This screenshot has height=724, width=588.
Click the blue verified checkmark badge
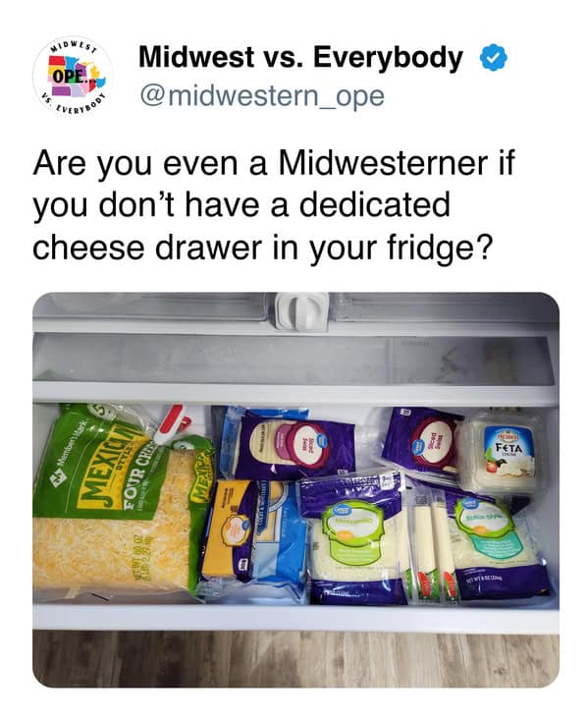(x=494, y=58)
